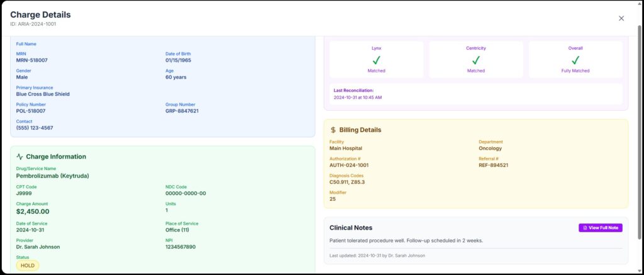This screenshot has height=275, width=644.
Task: Click the contact phone (555) 123-4567
Action: click(x=35, y=128)
